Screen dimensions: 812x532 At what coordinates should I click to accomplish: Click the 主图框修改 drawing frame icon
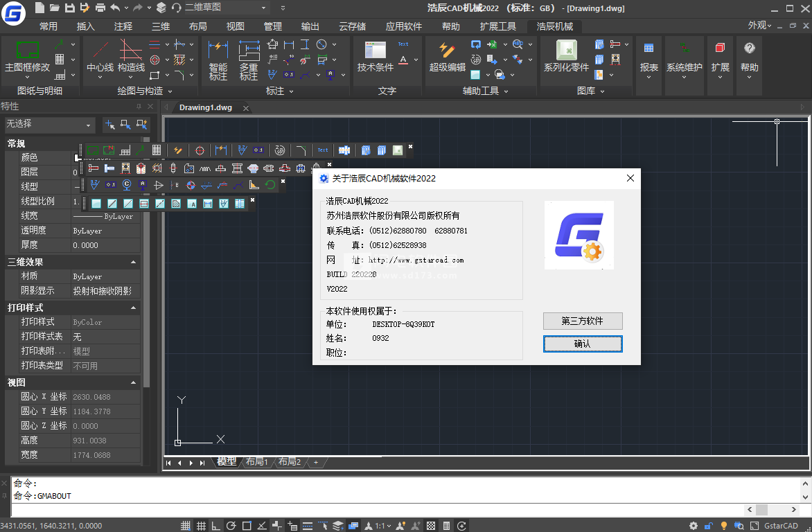[x=27, y=51]
